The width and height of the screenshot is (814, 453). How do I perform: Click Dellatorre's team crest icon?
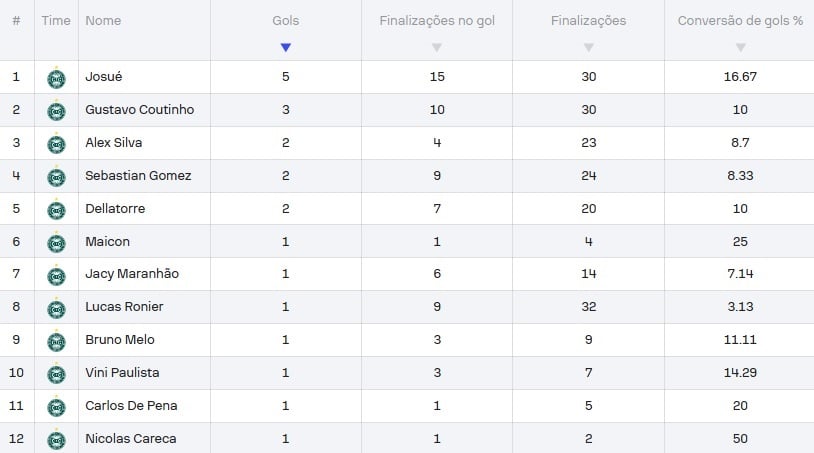pos(56,210)
